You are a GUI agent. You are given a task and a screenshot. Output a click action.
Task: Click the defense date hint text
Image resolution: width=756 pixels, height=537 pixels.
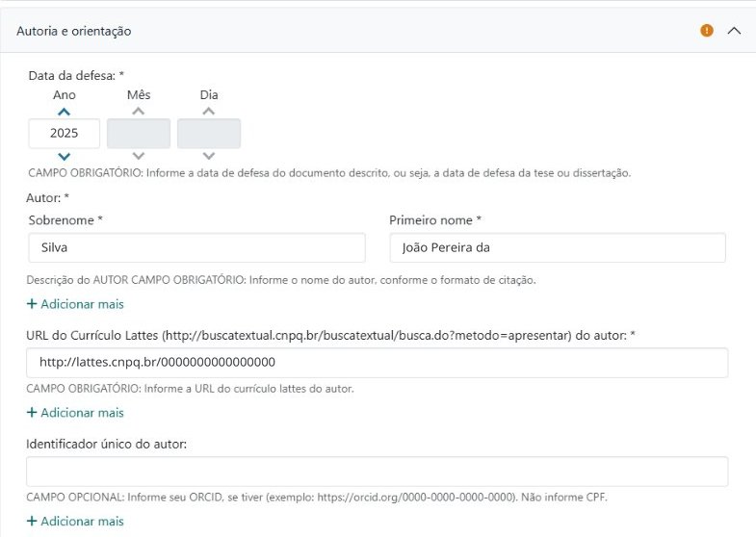329,173
